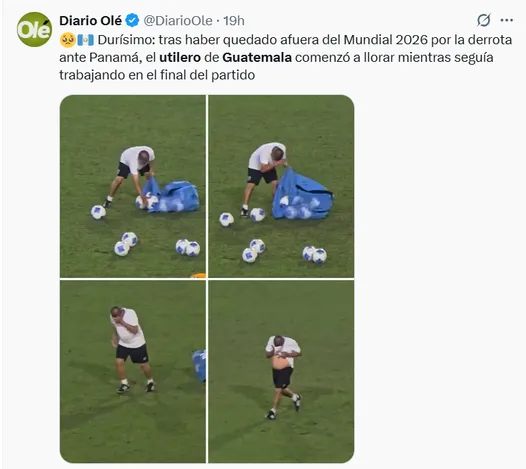526x469 pixels.
Task: Click the word Durísimo in the tweet
Action: (x=126, y=40)
